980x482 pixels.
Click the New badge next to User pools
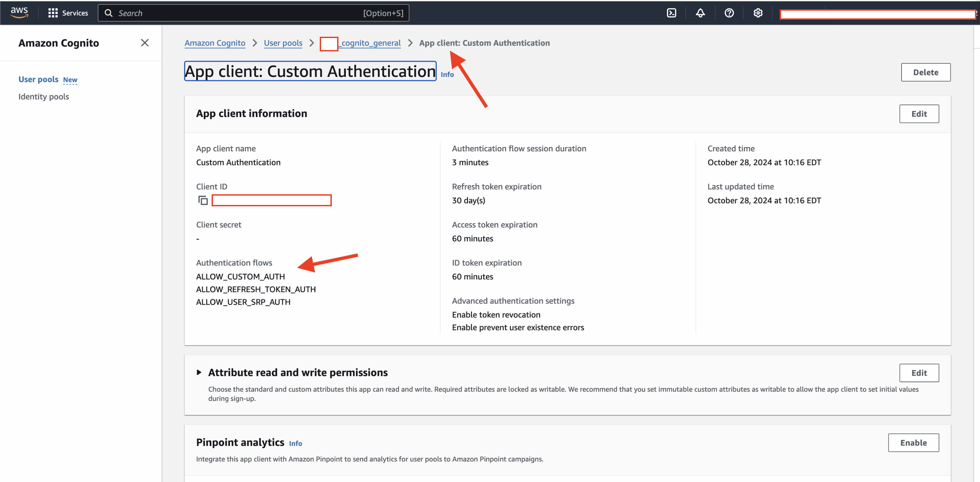coord(70,80)
